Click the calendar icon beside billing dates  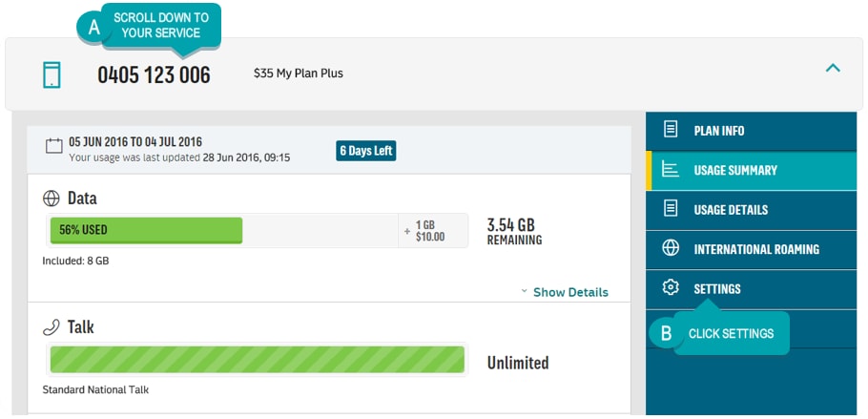pos(53,146)
